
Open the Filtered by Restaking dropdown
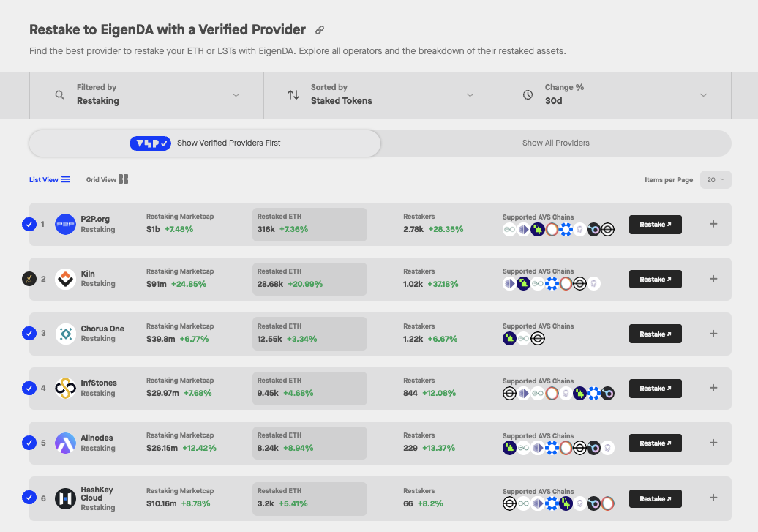tap(146, 95)
